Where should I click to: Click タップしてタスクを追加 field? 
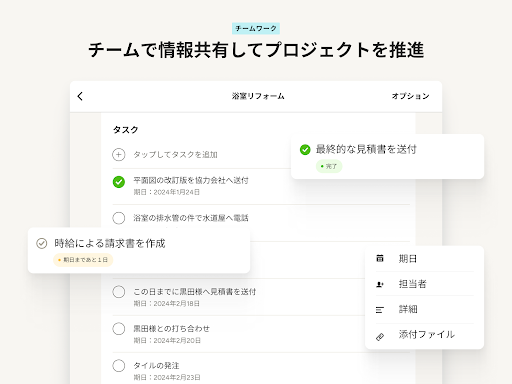point(175,155)
